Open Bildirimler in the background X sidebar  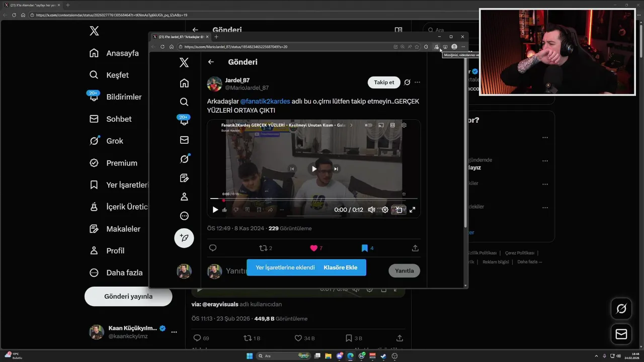115,97
